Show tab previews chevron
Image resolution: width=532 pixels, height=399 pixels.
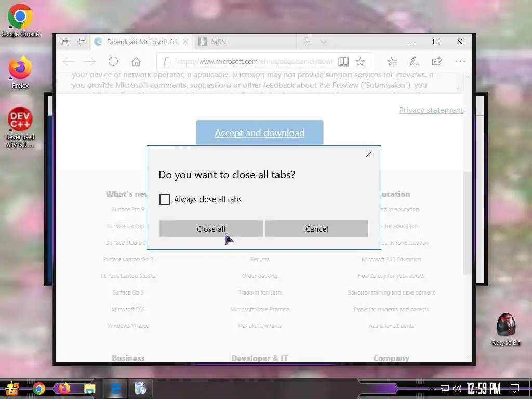click(323, 42)
